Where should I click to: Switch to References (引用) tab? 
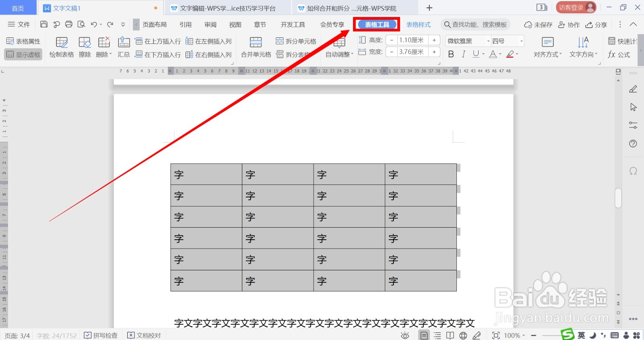pyautogui.click(x=186, y=25)
